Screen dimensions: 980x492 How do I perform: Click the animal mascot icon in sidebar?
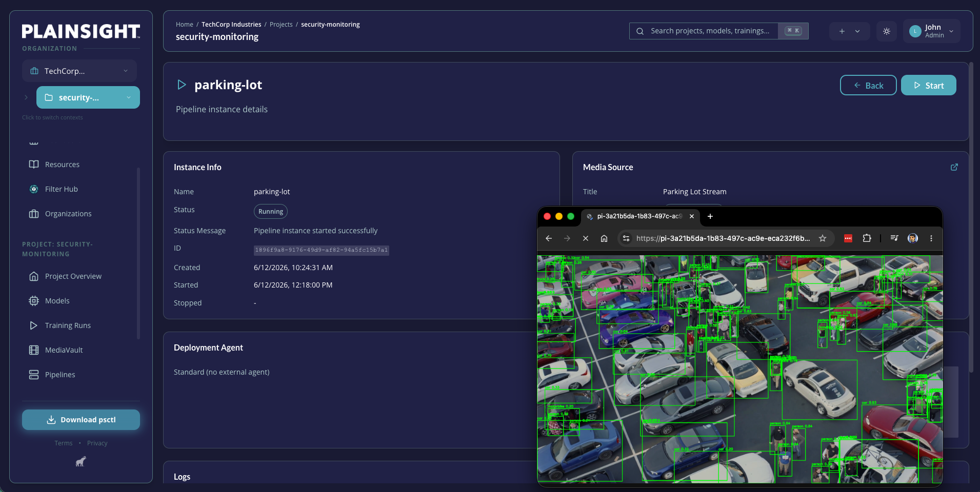click(81, 462)
